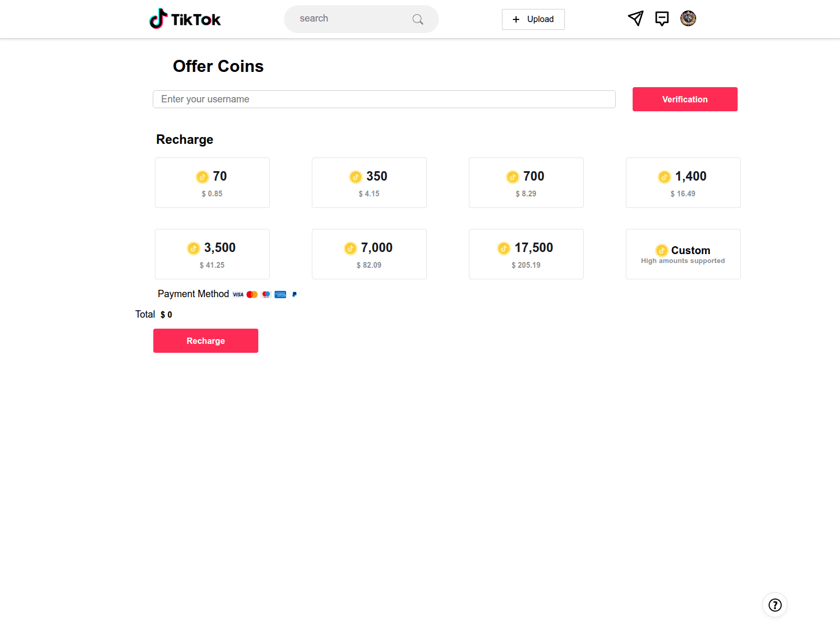This screenshot has width=840, height=630.
Task: Select the 350 coins package
Action: 369,183
